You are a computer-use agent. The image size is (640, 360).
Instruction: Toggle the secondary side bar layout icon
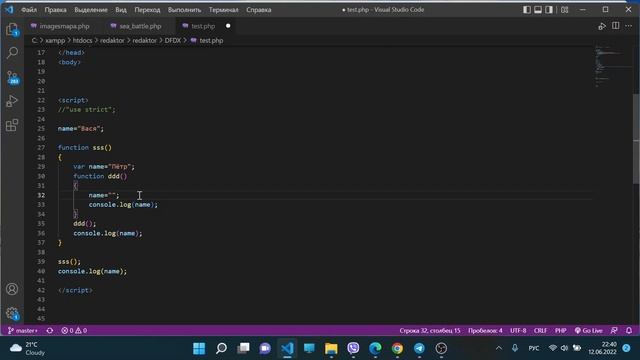point(549,9)
